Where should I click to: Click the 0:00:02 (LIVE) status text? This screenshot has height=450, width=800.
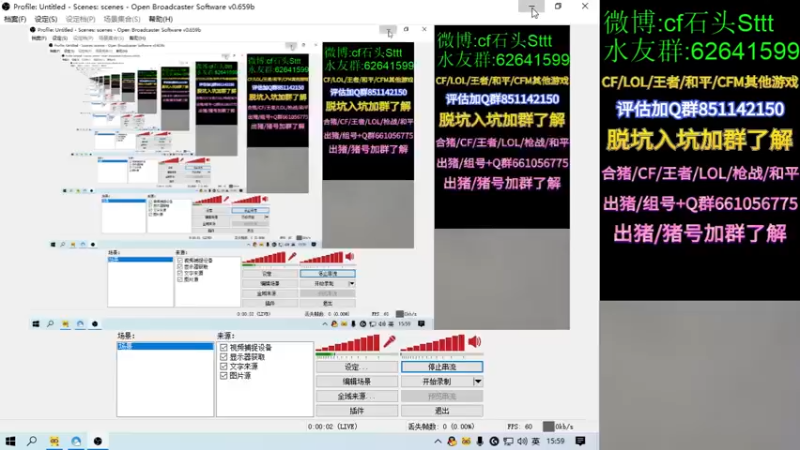click(333, 427)
